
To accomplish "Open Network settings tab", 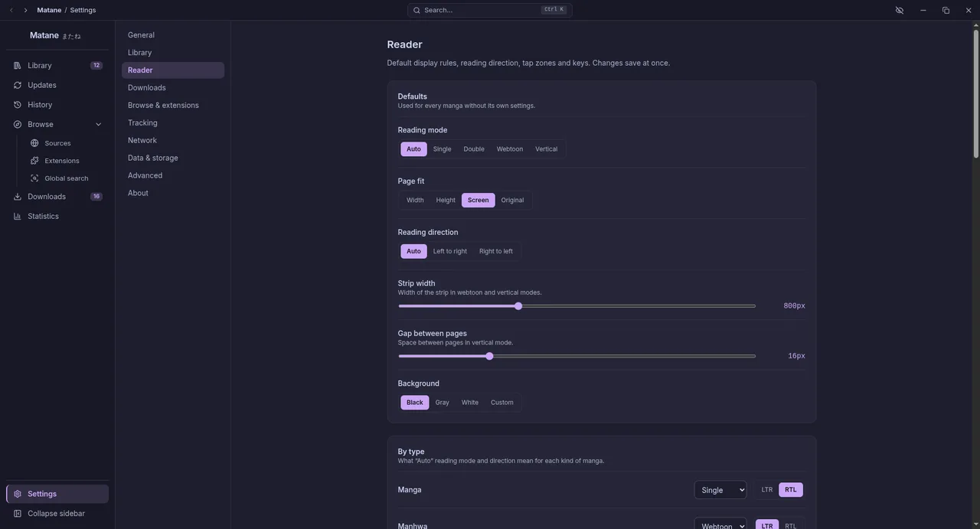I will pyautogui.click(x=173, y=141).
